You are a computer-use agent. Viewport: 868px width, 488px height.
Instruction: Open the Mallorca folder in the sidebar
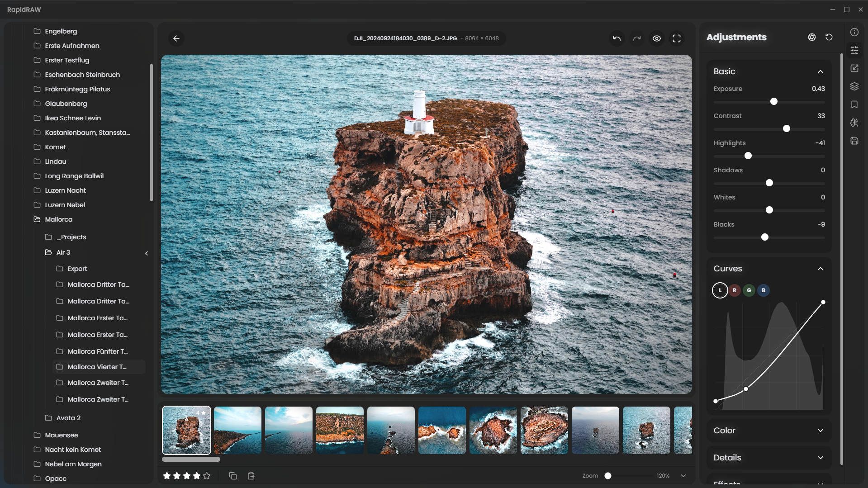(58, 219)
